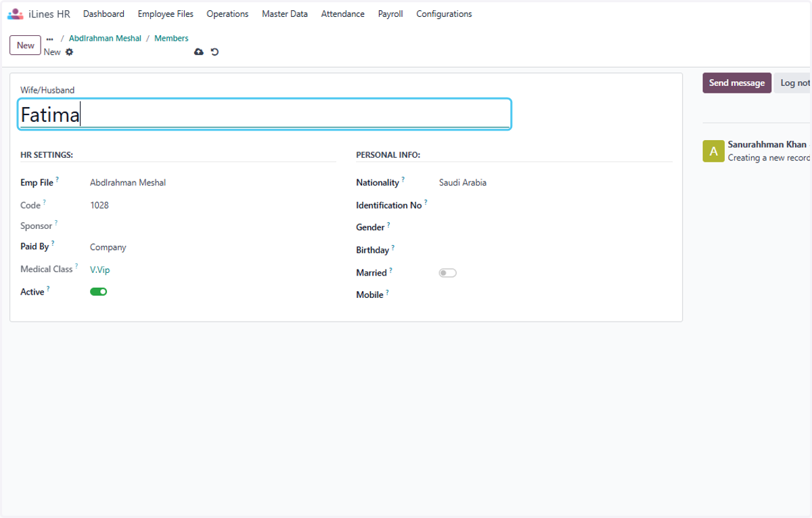Screen dimensions: 812x518
Task: Enable the Married toggle
Action: click(448, 273)
